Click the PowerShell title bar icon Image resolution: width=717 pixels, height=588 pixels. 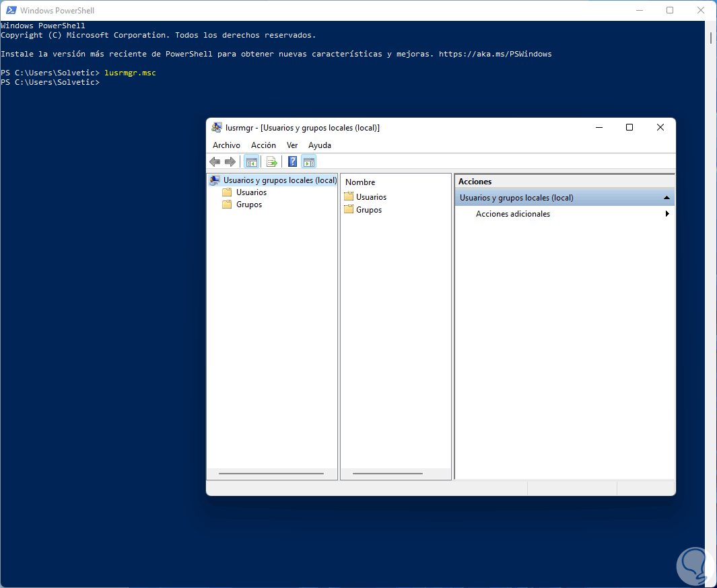coord(11,10)
